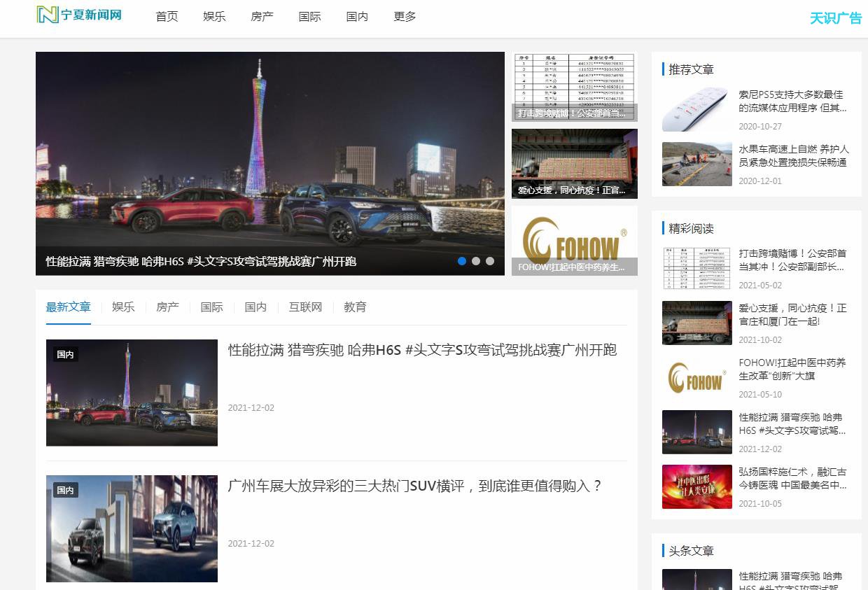Open 水果车高速上自燃 article link

794,155
